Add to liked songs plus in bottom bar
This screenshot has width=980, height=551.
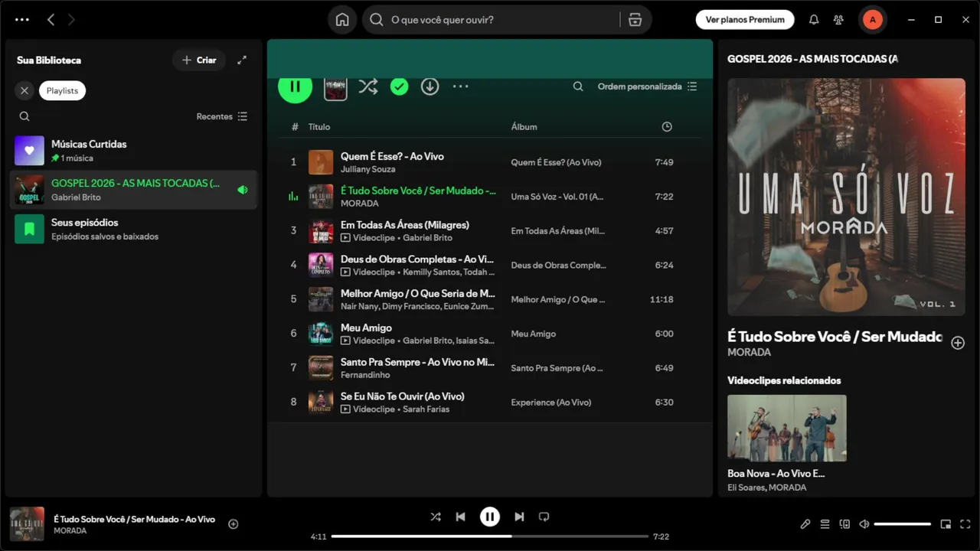[x=234, y=524]
